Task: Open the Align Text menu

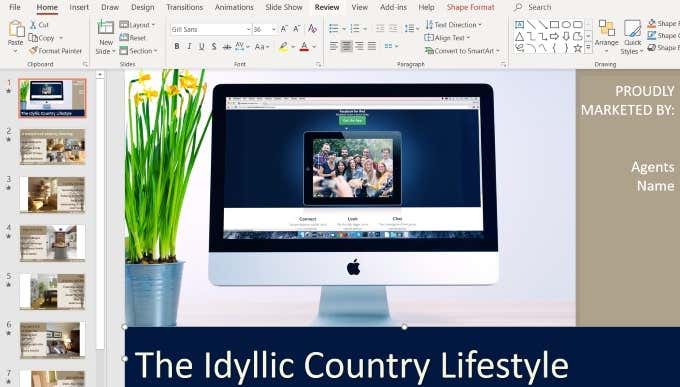Action: [448, 38]
